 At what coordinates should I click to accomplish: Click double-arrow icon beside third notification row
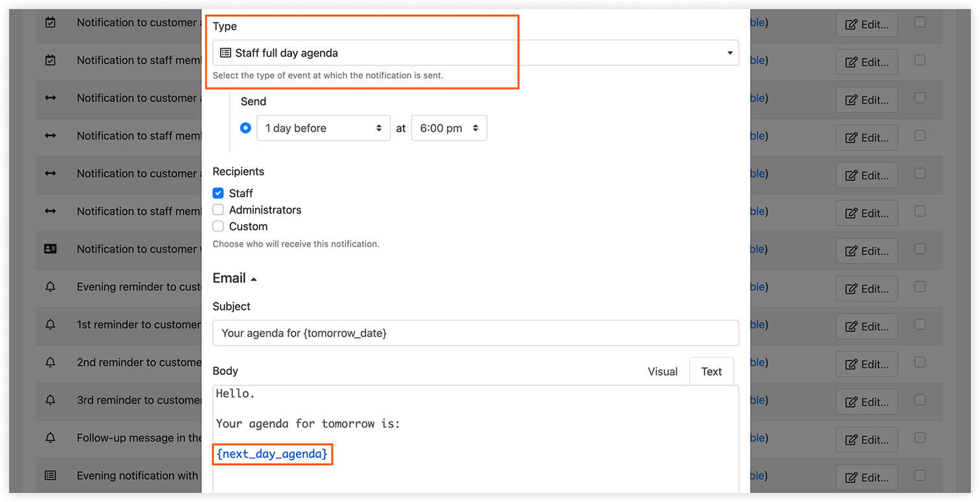[x=51, y=98]
